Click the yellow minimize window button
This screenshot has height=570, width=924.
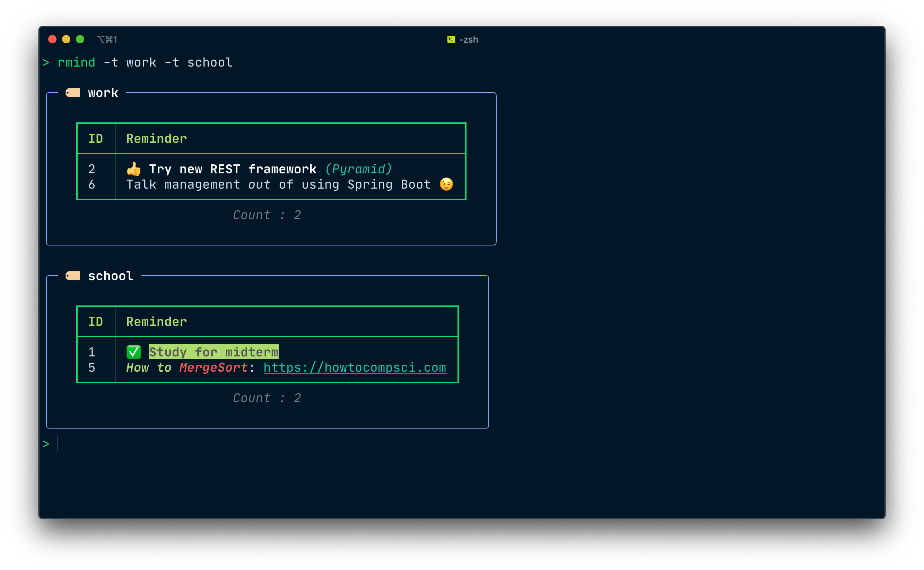(66, 39)
